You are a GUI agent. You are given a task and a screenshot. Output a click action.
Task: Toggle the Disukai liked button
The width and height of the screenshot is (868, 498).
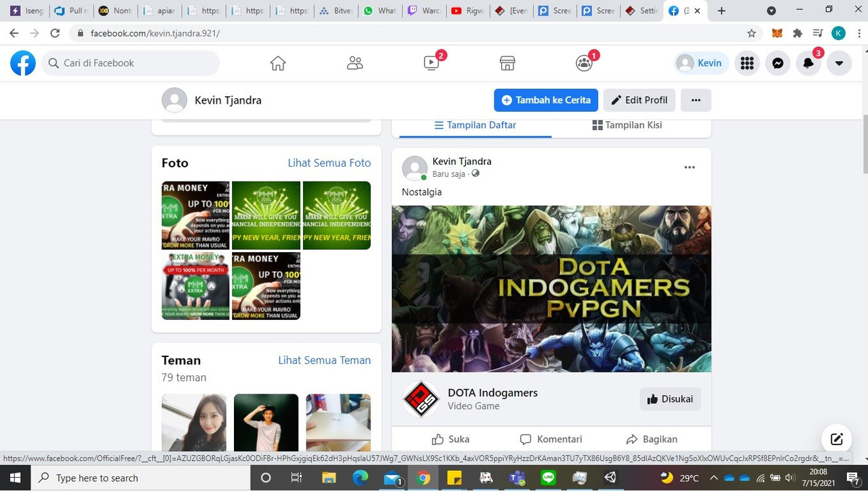(670, 399)
